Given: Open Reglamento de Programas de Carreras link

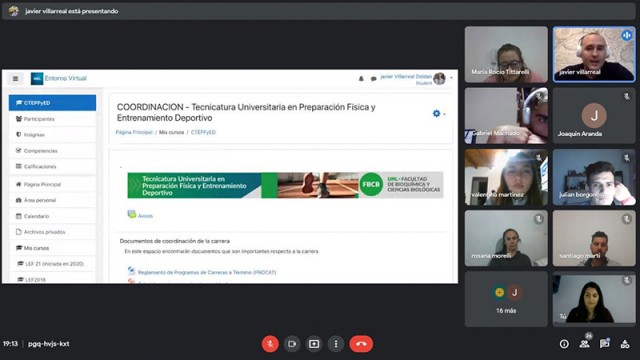Looking at the screenshot, I should tap(207, 272).
